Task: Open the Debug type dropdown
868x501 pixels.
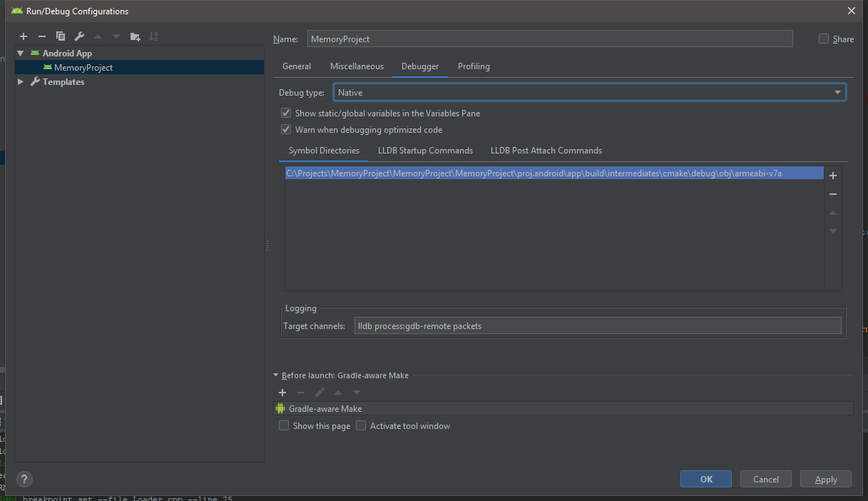Action: [589, 92]
